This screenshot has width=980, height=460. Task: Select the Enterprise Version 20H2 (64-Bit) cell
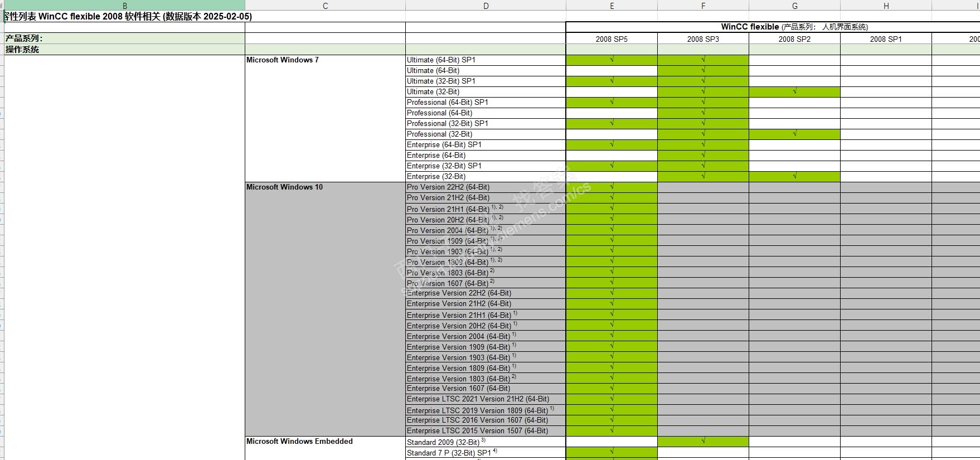486,325
